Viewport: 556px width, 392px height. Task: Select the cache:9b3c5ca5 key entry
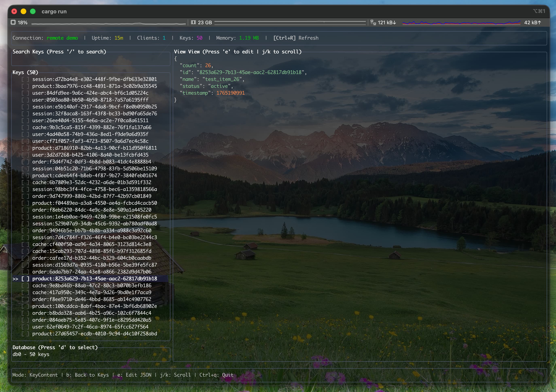tap(92, 127)
